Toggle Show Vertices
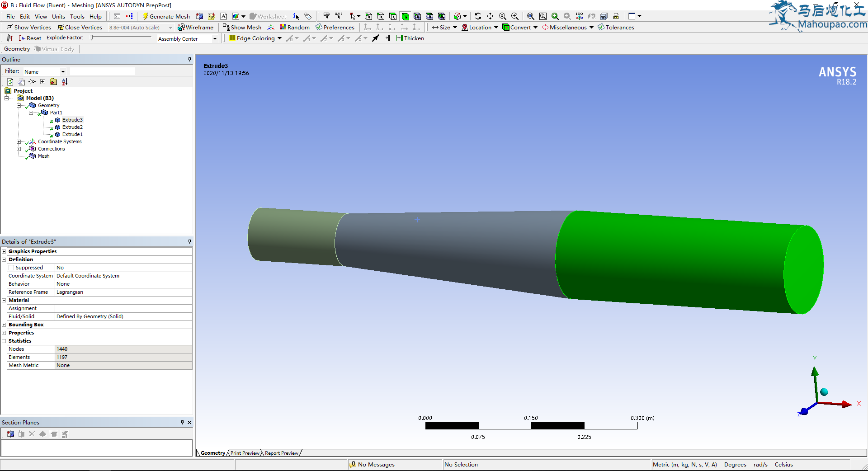This screenshot has height=471, width=868. (x=28, y=27)
